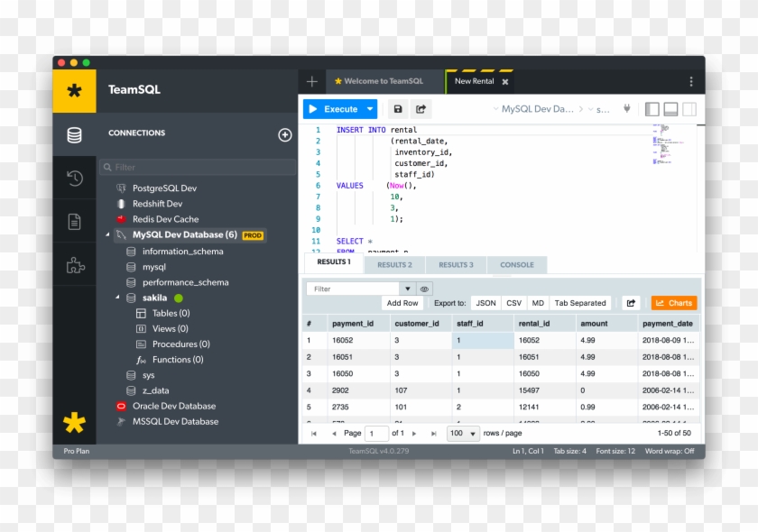Click the Add Row button
Image resolution: width=758 pixels, height=532 pixels.
pos(402,303)
